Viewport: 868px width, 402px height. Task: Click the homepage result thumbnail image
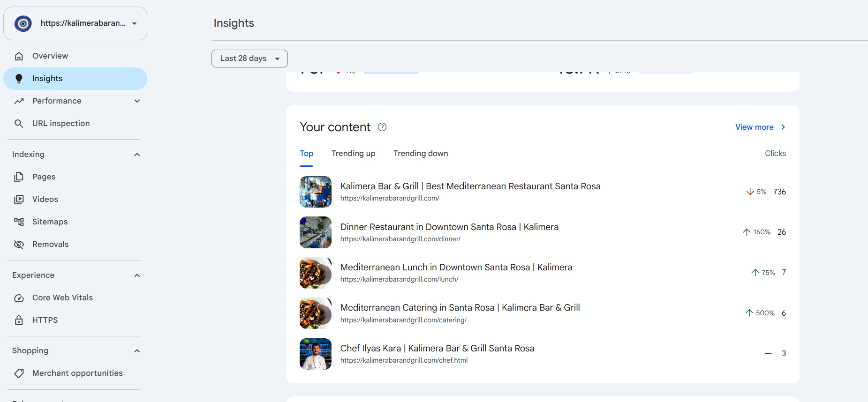click(316, 192)
